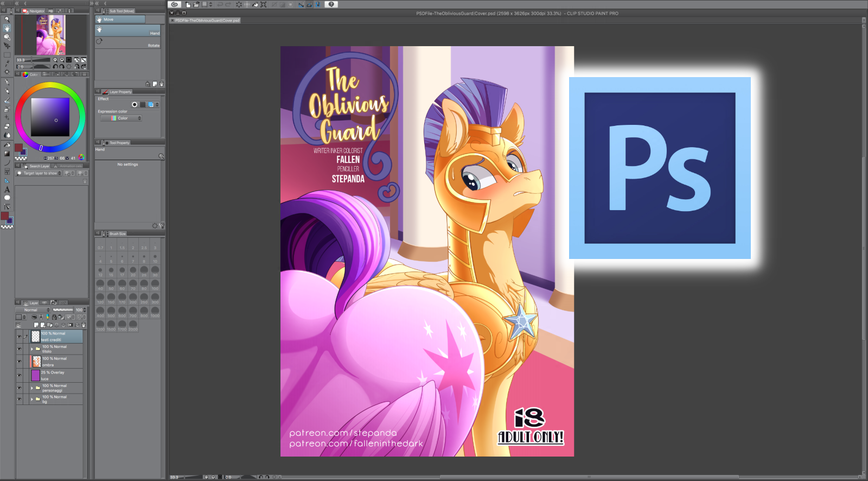Image resolution: width=868 pixels, height=481 pixels.
Task: Select the Move Layer tool
Action: (7, 46)
